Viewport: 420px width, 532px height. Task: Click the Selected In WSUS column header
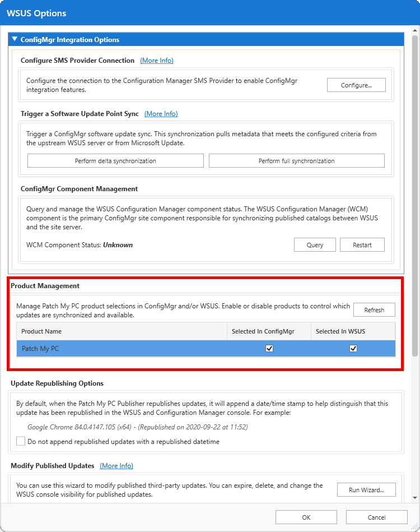pyautogui.click(x=353, y=331)
